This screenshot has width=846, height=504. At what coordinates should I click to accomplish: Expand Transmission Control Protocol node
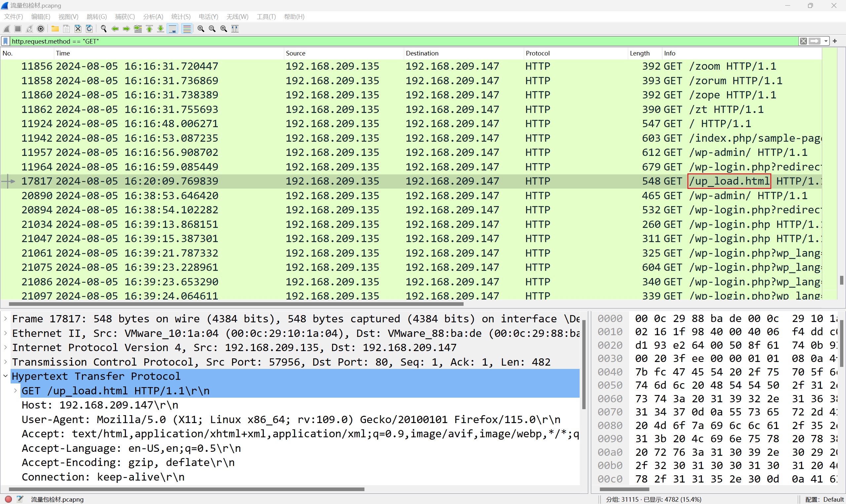click(x=5, y=362)
